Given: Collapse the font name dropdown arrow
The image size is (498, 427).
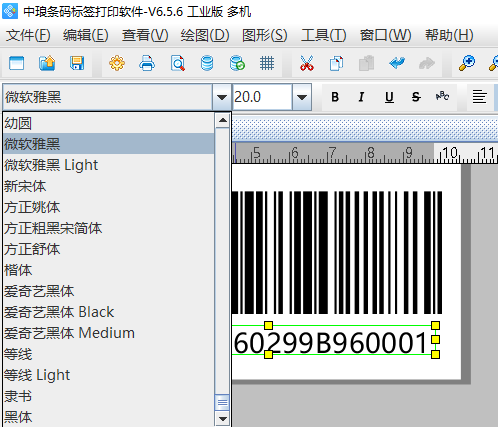Looking at the screenshot, I should click(222, 97).
